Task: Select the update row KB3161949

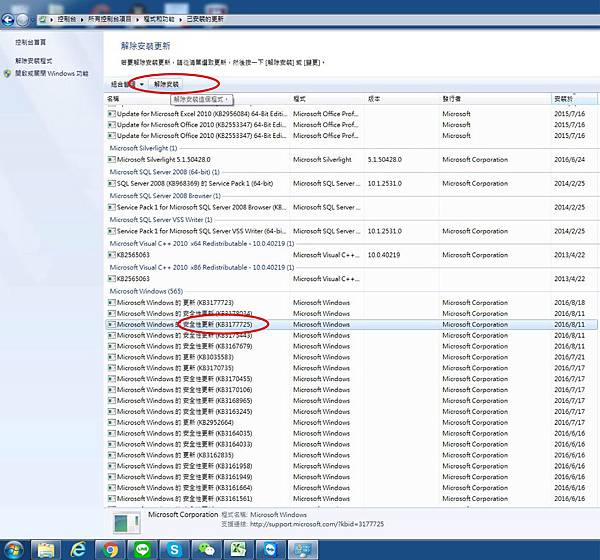Action: coord(351,477)
